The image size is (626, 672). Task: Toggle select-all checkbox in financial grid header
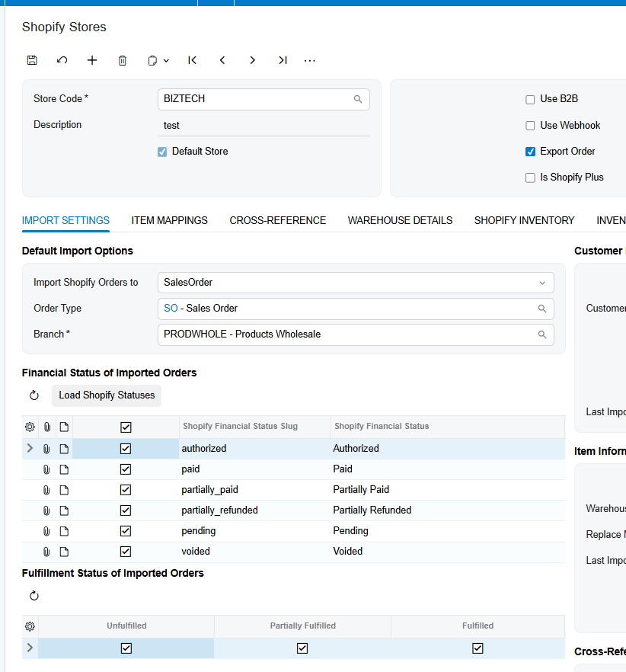click(x=126, y=427)
